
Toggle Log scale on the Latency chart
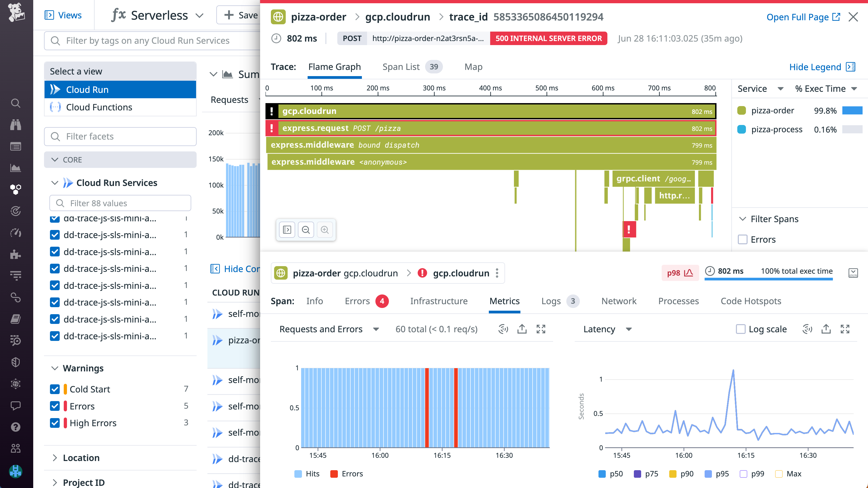(741, 329)
